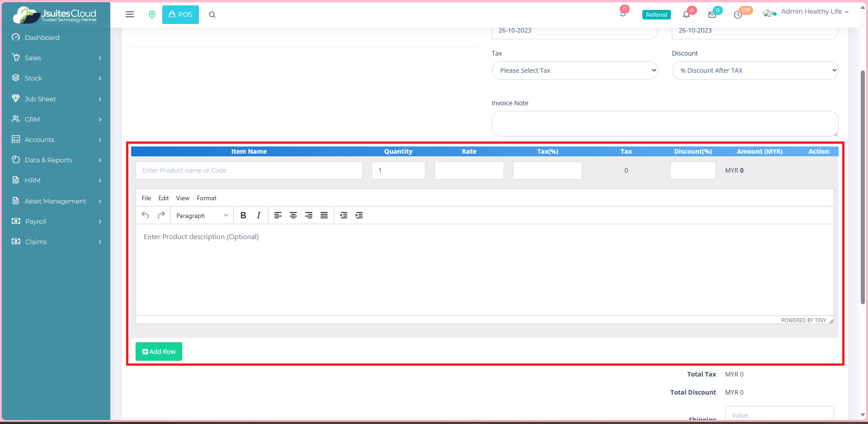The width and height of the screenshot is (868, 424).
Task: Open the notifications bell icon
Action: 686,14
